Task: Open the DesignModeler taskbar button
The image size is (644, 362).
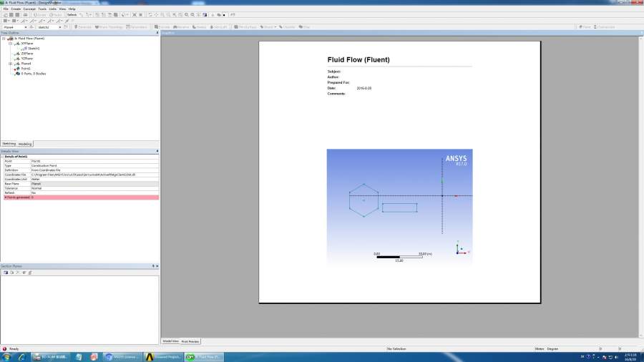Action: coord(204,357)
